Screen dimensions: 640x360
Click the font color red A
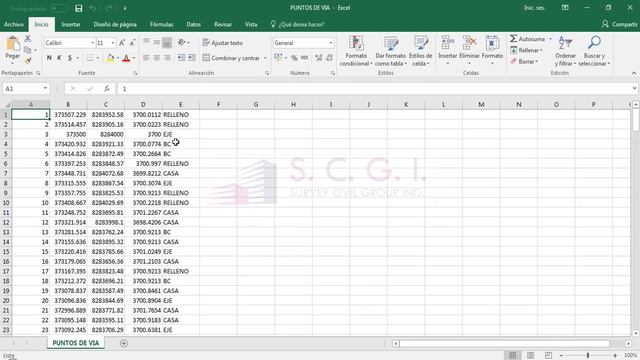(x=126, y=58)
